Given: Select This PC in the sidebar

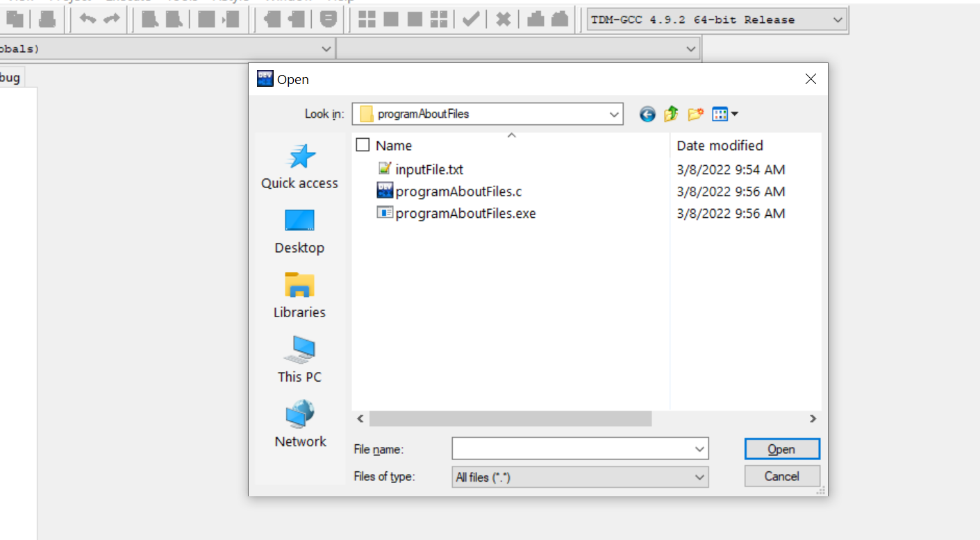Looking at the screenshot, I should (x=299, y=361).
